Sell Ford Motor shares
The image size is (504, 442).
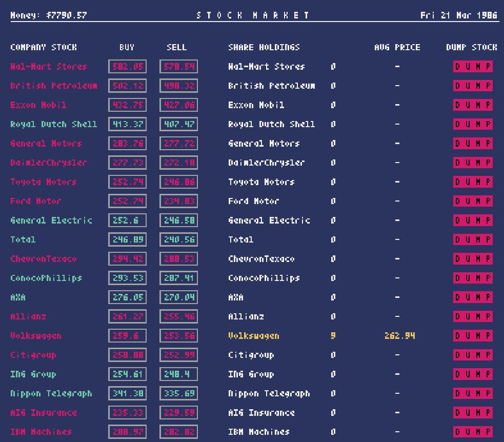(178, 201)
